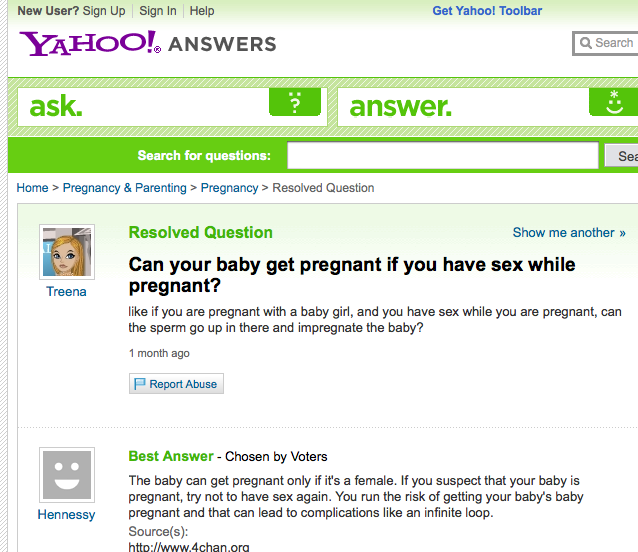Open the Sign Up link
The image size is (638, 552).
point(104,11)
